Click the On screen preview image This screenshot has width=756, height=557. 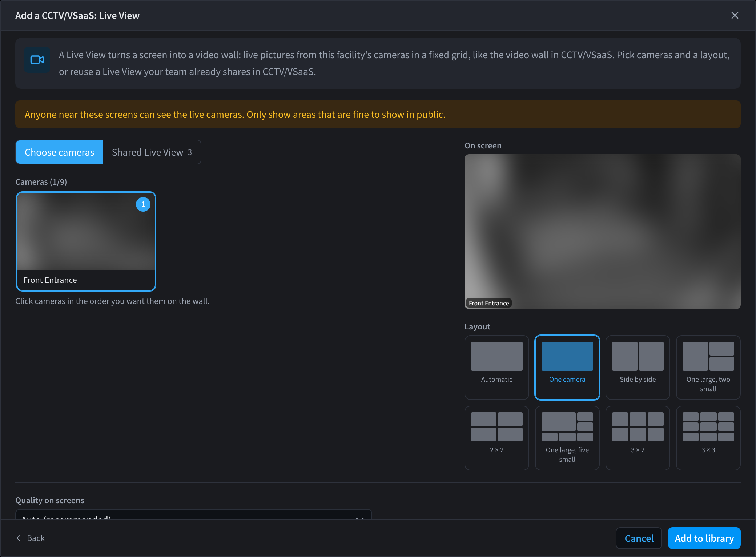pyautogui.click(x=602, y=232)
